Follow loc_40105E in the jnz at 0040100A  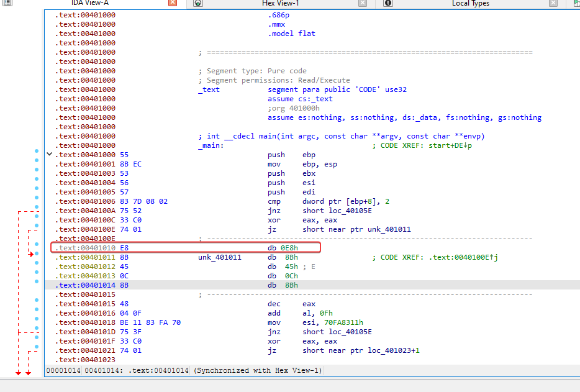350,211
